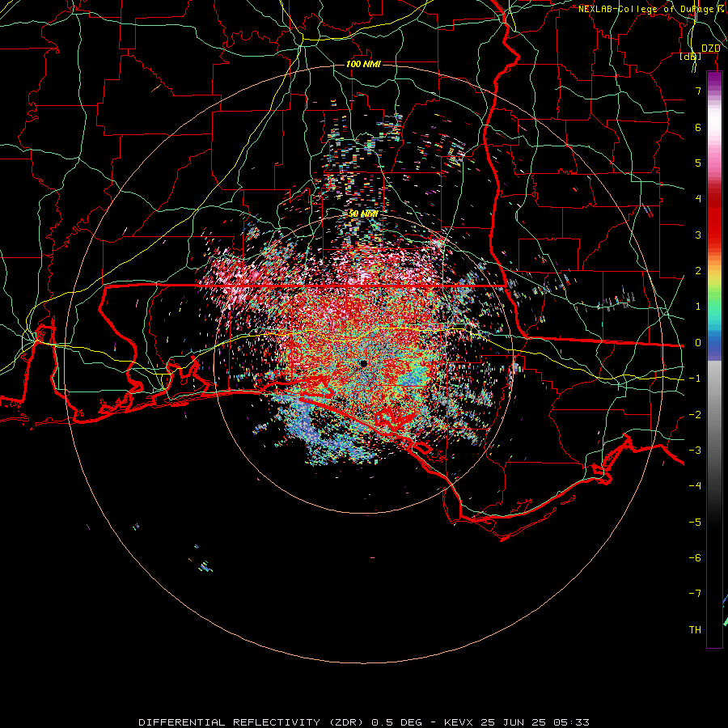Image resolution: width=728 pixels, height=728 pixels.
Task: Click the "DZD" label above the color scale
Action: click(710, 49)
